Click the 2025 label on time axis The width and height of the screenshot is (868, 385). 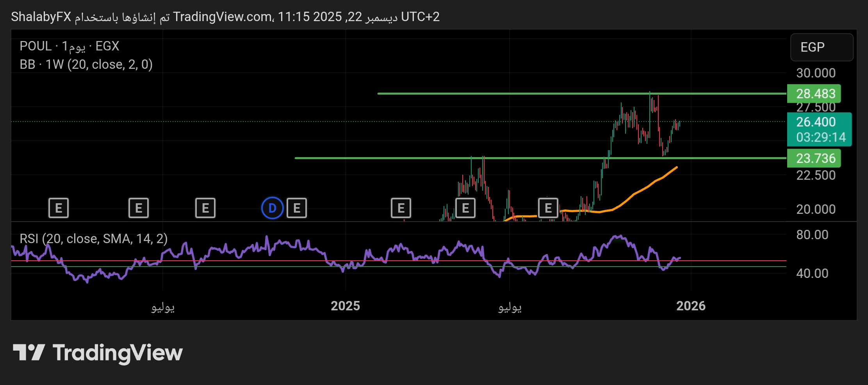(345, 306)
